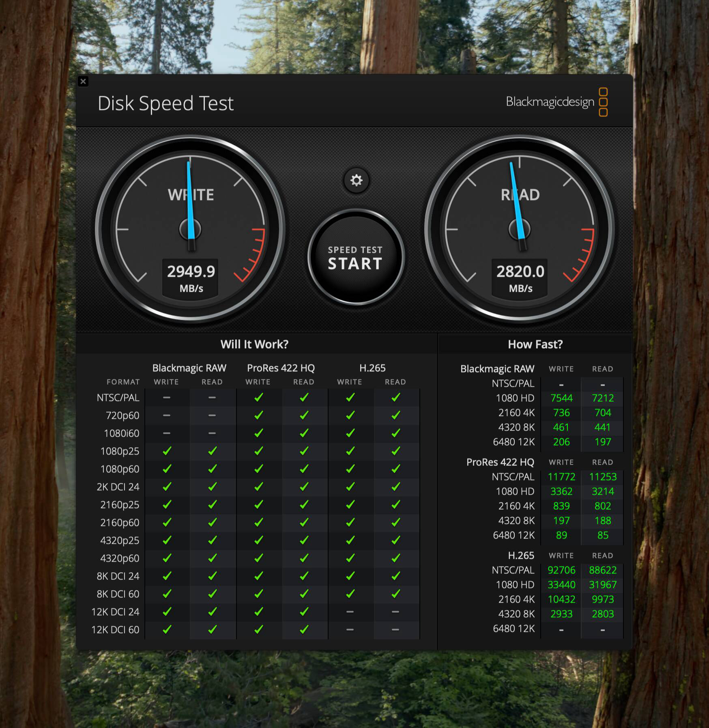Click ProRes 6480 12K write value 89

point(561,535)
